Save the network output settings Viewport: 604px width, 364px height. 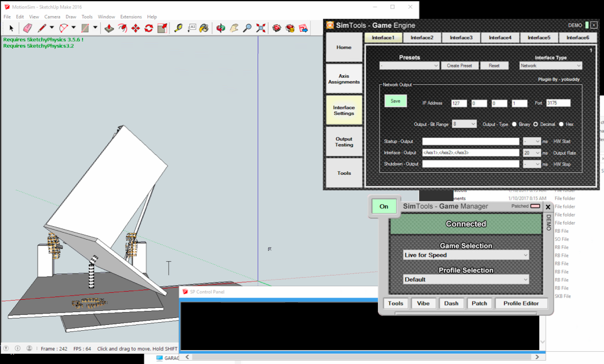(396, 101)
